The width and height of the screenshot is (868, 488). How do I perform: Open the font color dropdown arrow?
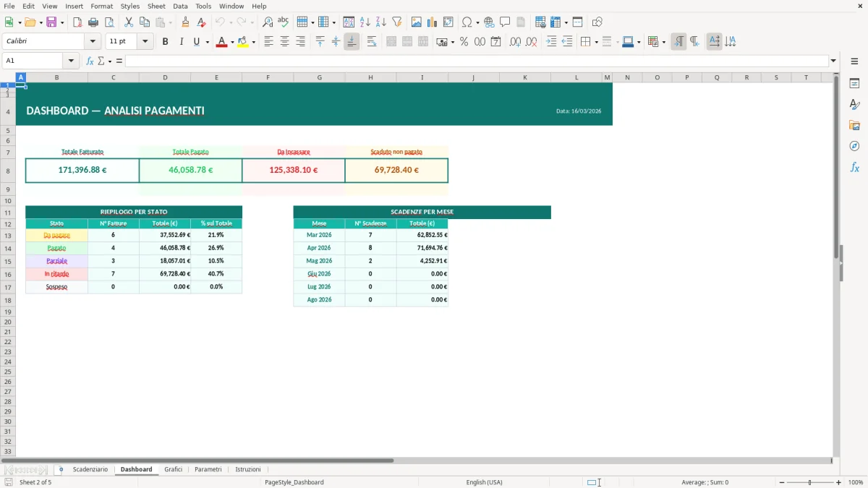click(231, 42)
